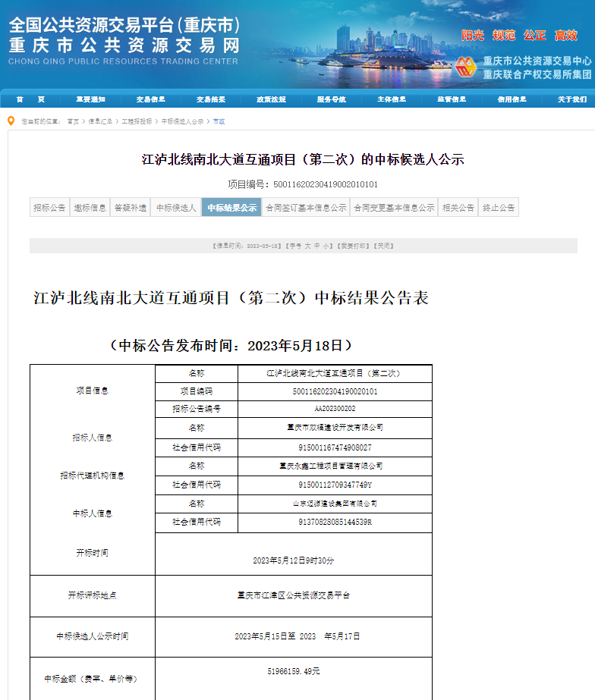The image size is (595, 700).
Task: Open the 监管信息 navigation menu
Action: pyautogui.click(x=452, y=99)
